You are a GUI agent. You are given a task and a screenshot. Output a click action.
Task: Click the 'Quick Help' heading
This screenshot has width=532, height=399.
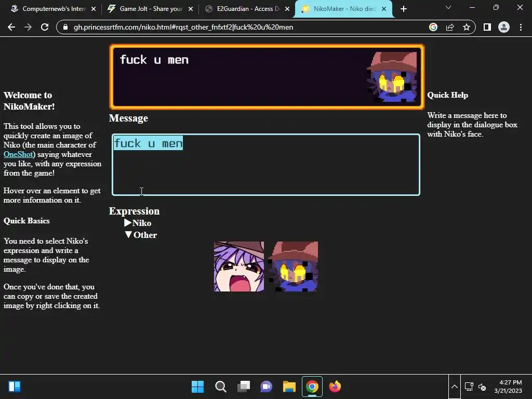(447, 95)
